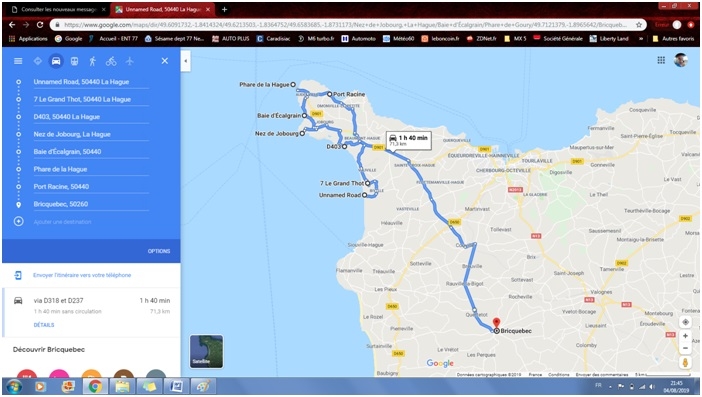Open Chrome from the Windows taskbar
This screenshot has height=397, width=702.
coord(94,386)
